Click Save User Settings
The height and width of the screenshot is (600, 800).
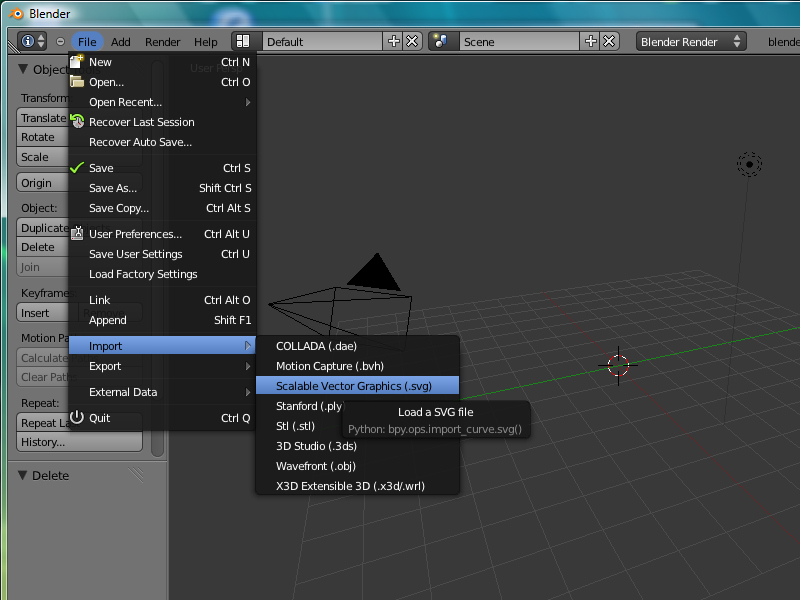tap(162, 254)
